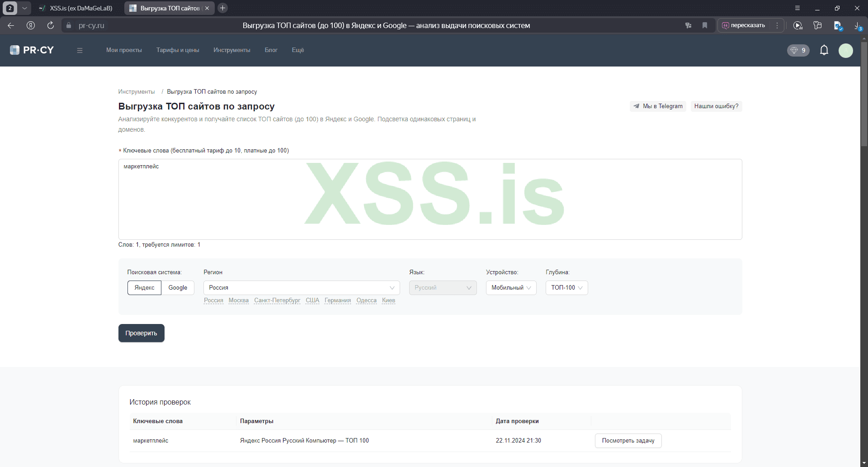Open the tab count button showing 2
The width and height of the screenshot is (868, 467).
10,8
